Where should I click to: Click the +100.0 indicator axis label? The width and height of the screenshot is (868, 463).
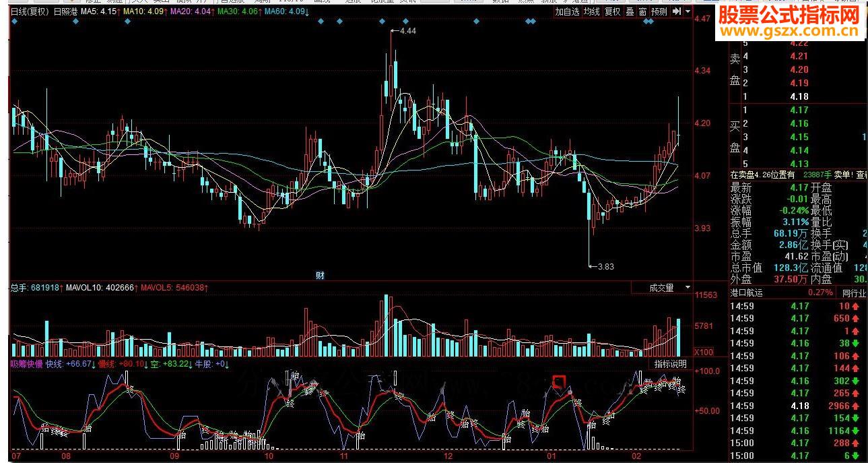tap(707, 371)
